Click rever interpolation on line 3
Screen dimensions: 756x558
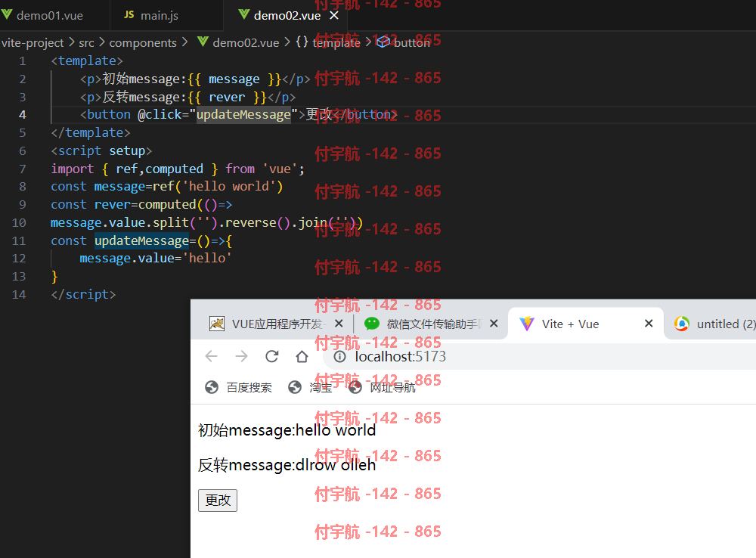[227, 97]
